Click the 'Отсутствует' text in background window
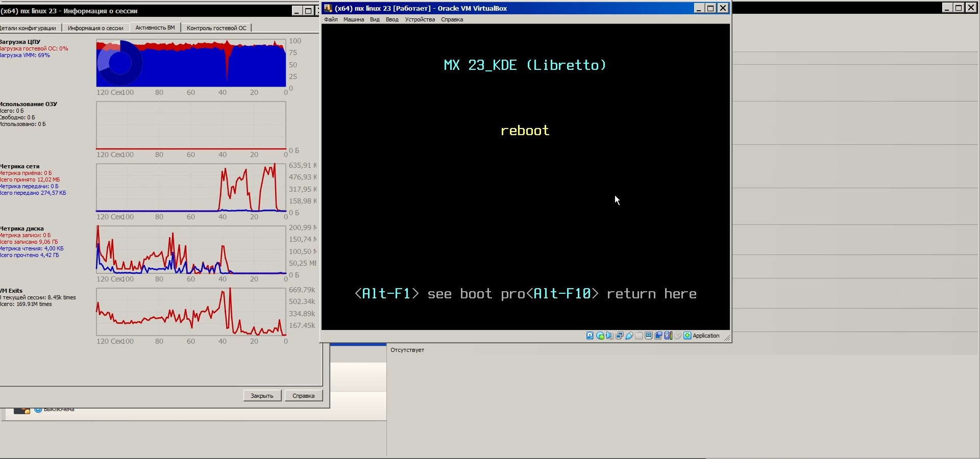The width and height of the screenshot is (980, 459). pos(407,350)
